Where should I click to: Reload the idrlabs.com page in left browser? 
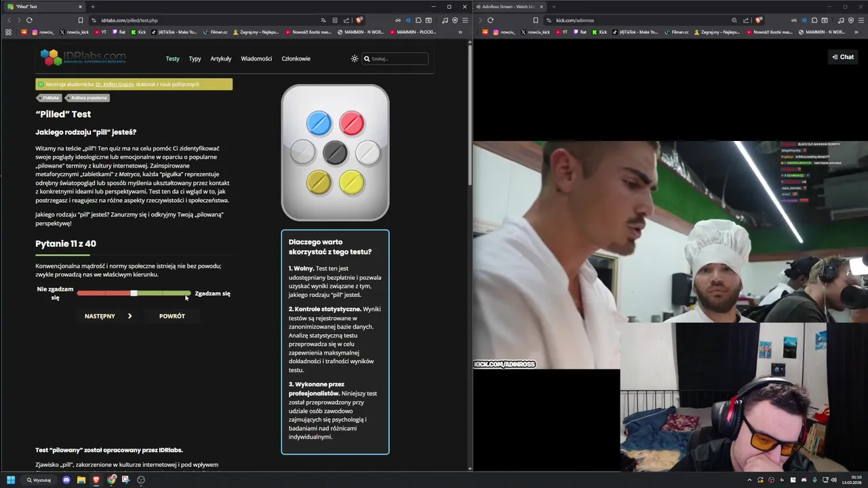pos(29,20)
